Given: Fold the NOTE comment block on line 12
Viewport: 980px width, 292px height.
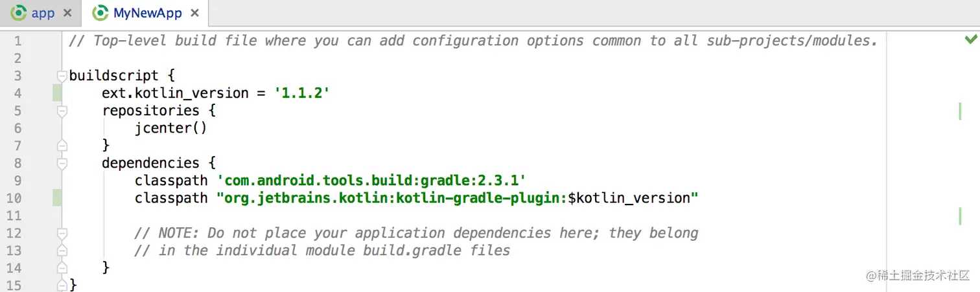Looking at the screenshot, I should (x=62, y=233).
